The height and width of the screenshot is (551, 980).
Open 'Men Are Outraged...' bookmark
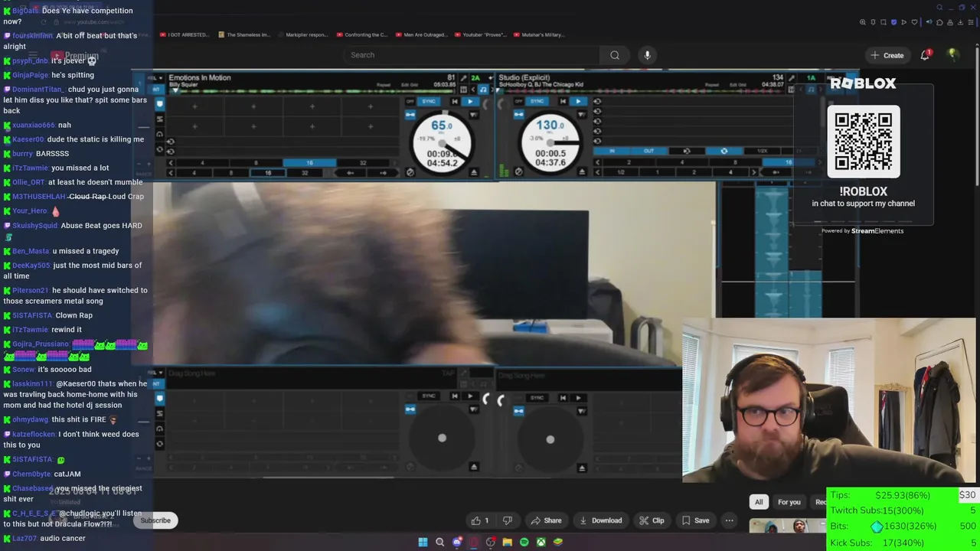(x=420, y=34)
